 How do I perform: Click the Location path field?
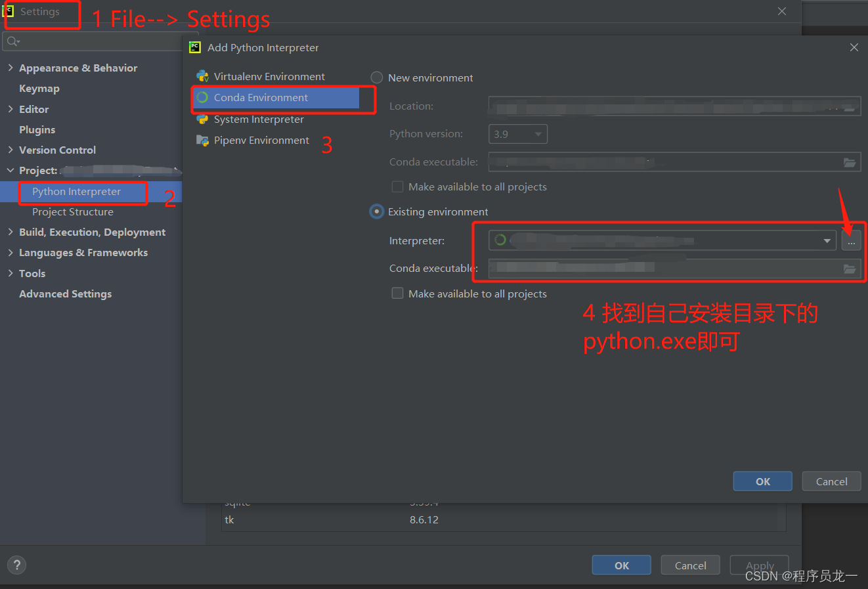(x=674, y=106)
